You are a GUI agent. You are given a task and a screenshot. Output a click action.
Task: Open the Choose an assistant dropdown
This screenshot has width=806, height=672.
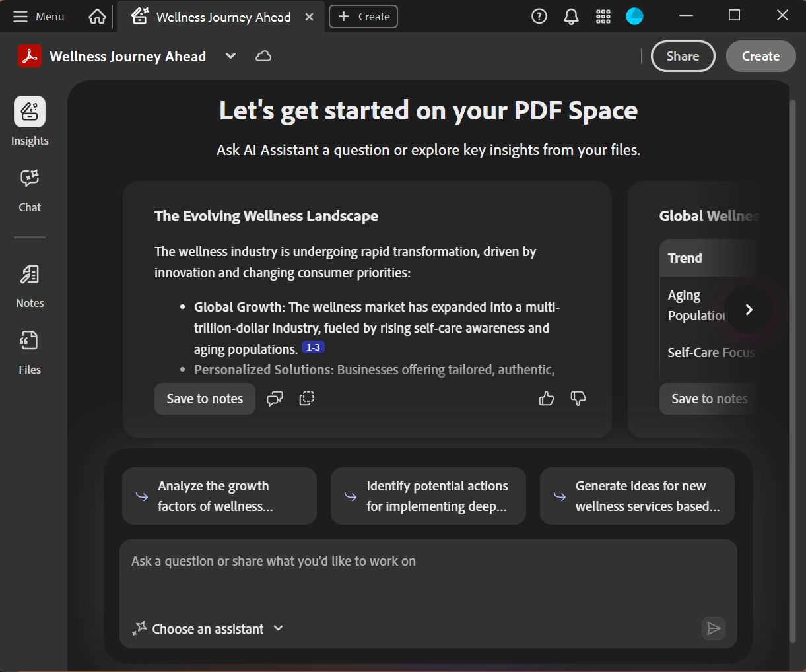pyautogui.click(x=208, y=629)
